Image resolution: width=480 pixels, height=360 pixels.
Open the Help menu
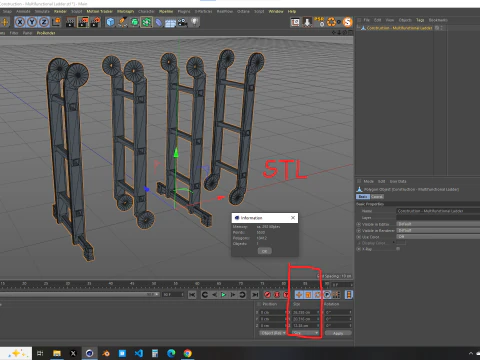292,11
